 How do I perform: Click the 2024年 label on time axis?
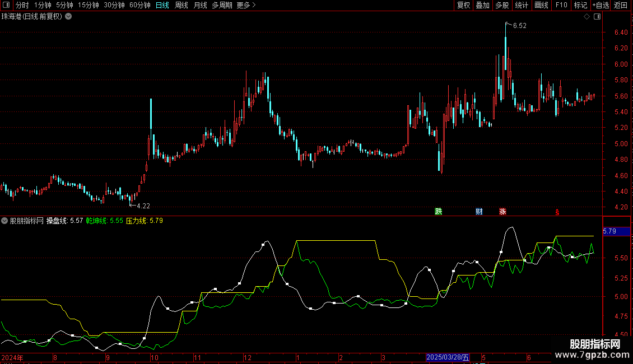point(12,357)
